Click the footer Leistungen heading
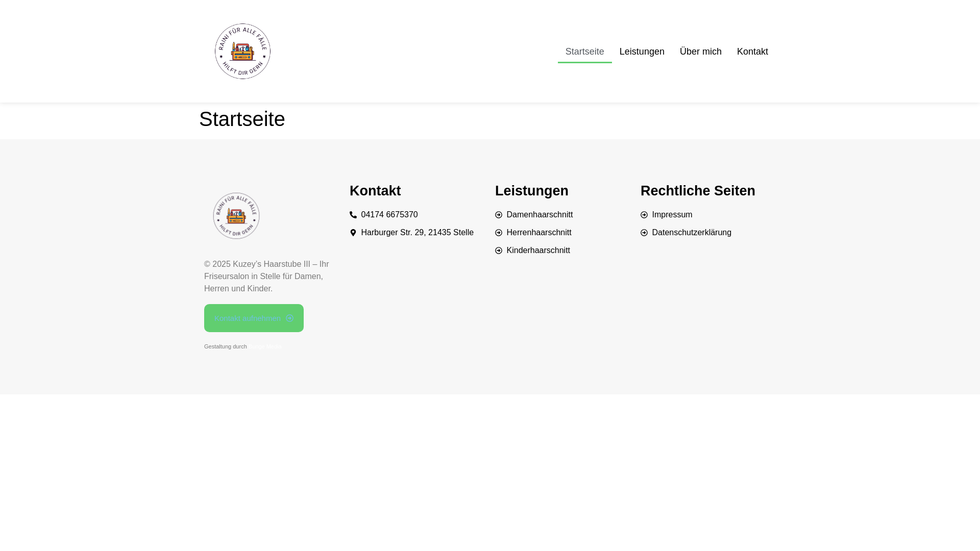980x551 pixels. (x=531, y=191)
